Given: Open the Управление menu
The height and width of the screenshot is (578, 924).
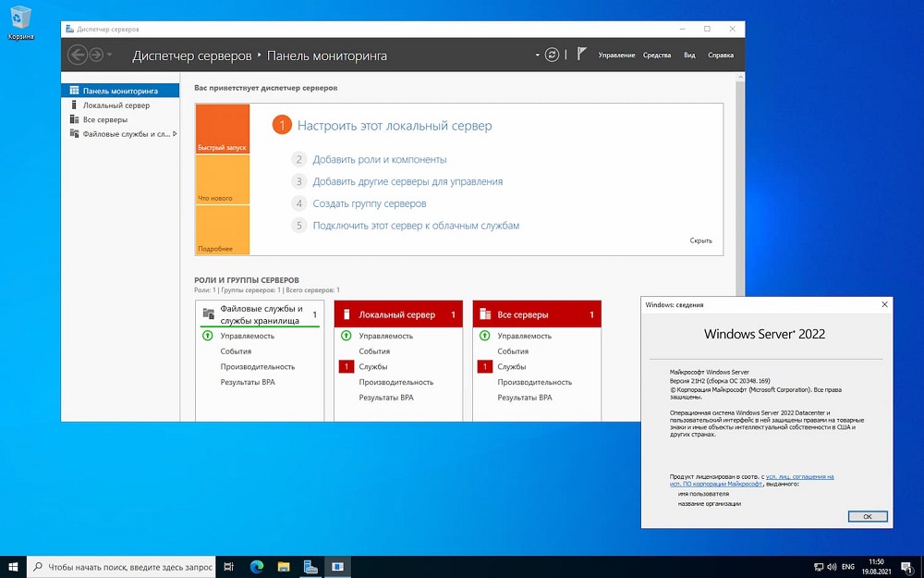Looking at the screenshot, I should [x=616, y=55].
